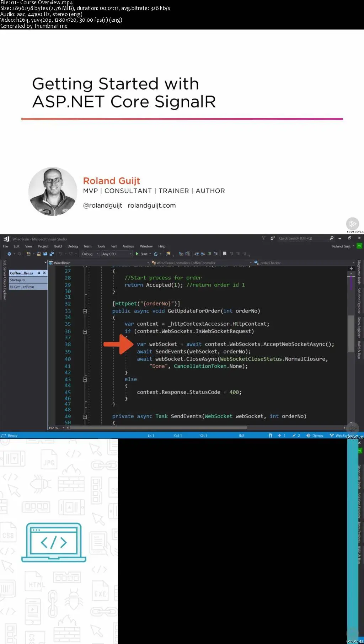
Task: Open the SQL Server Object Explorer side panel
Action: (x=5, y=280)
